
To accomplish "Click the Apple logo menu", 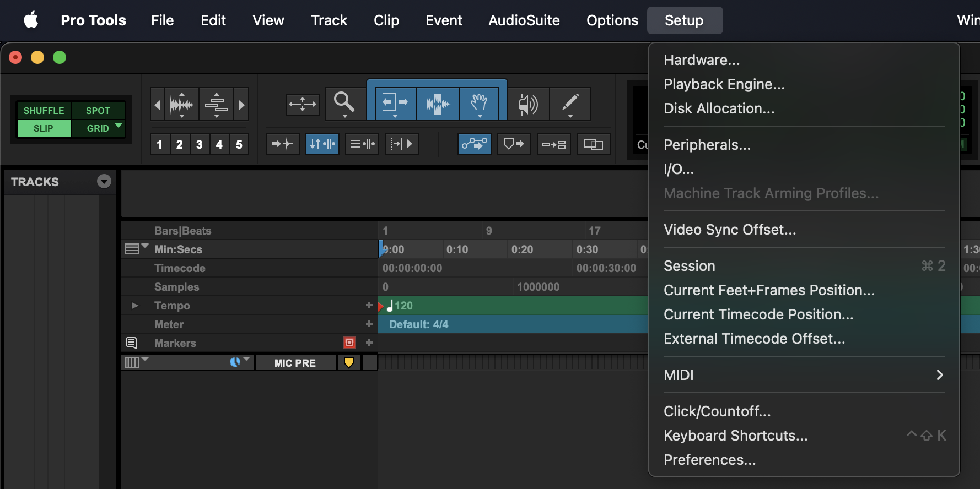I will [31, 20].
